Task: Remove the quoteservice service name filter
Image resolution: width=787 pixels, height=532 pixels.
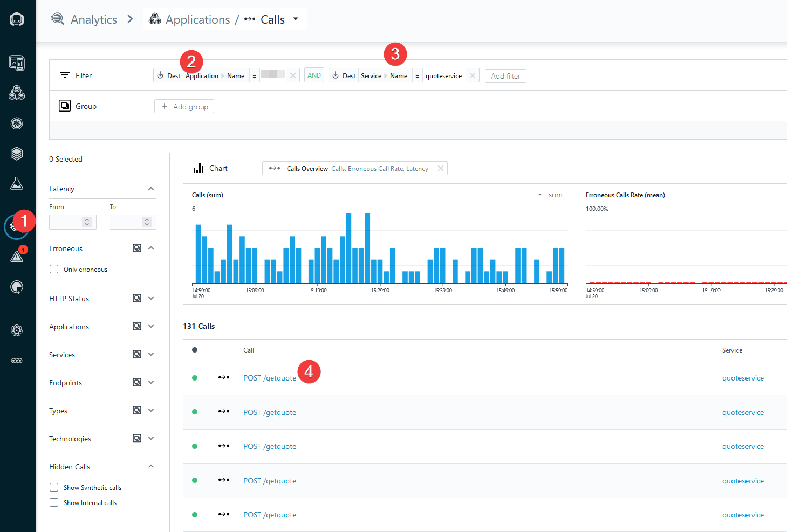Action: click(473, 75)
